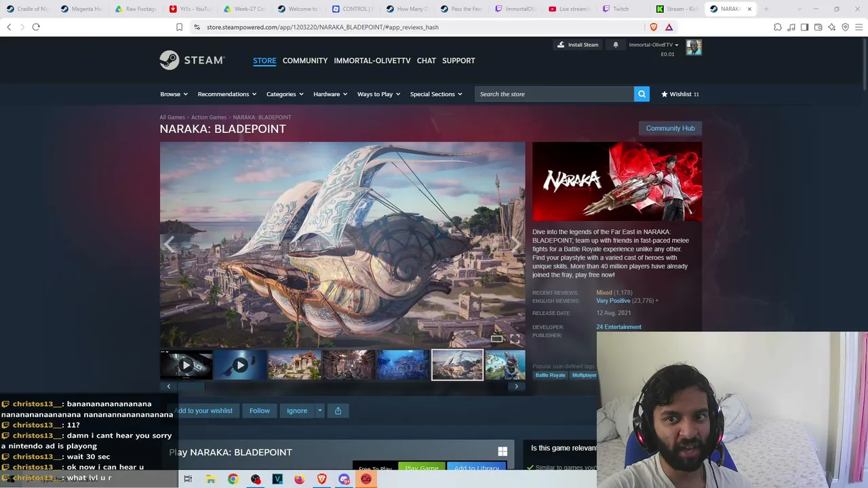This screenshot has height=488, width=868.
Task: Ignore this game
Action: click(297, 411)
